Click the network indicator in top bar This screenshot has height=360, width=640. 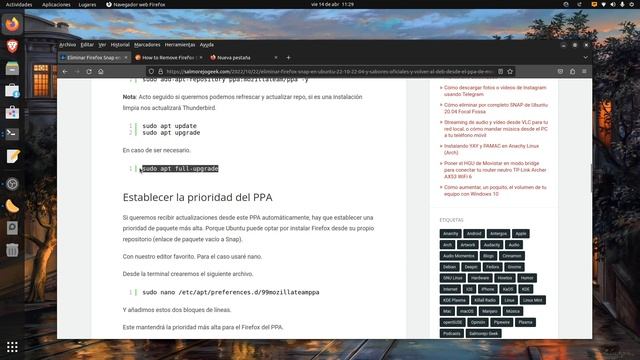click(x=603, y=4)
